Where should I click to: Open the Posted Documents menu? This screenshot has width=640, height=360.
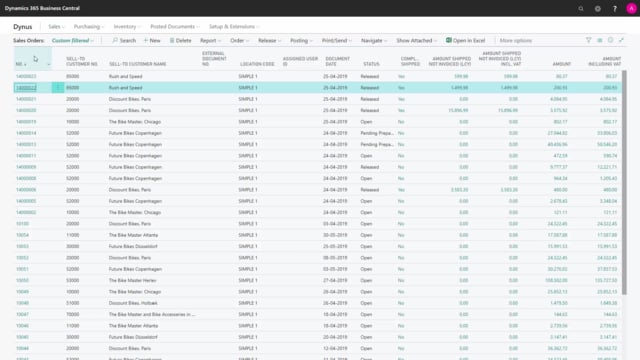175,27
